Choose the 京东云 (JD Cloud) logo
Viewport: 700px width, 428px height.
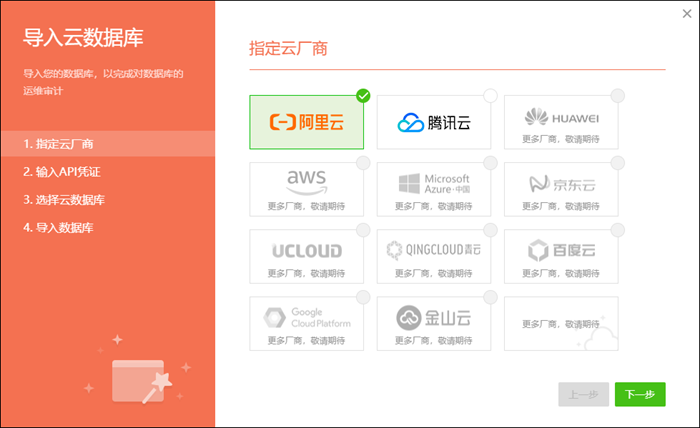[560, 183]
